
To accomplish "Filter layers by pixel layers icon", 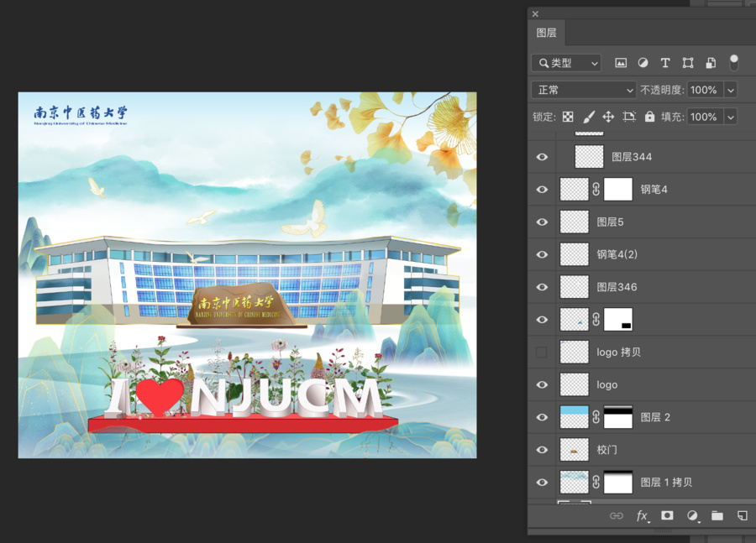I will 621,63.
